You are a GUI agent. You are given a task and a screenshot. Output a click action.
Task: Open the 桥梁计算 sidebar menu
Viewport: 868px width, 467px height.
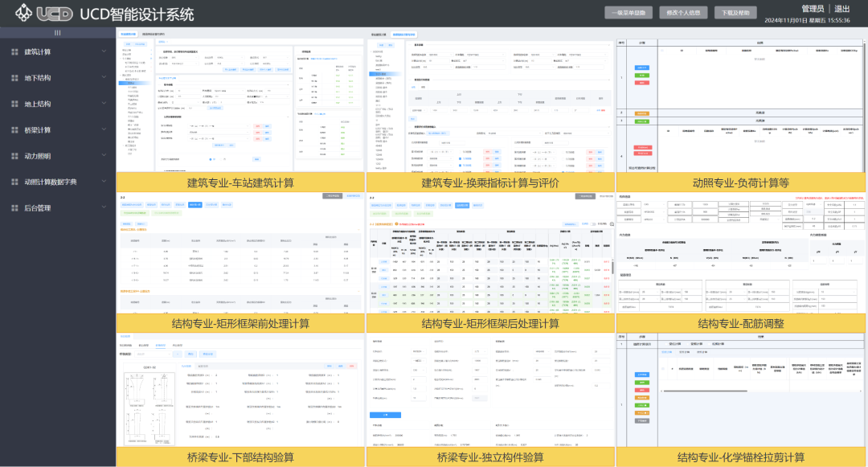tap(38, 130)
